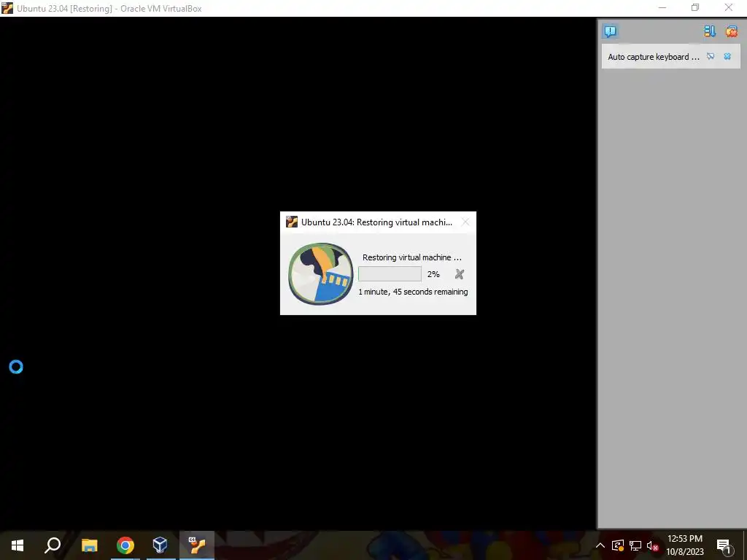Open the Windows Start menu

click(18, 545)
